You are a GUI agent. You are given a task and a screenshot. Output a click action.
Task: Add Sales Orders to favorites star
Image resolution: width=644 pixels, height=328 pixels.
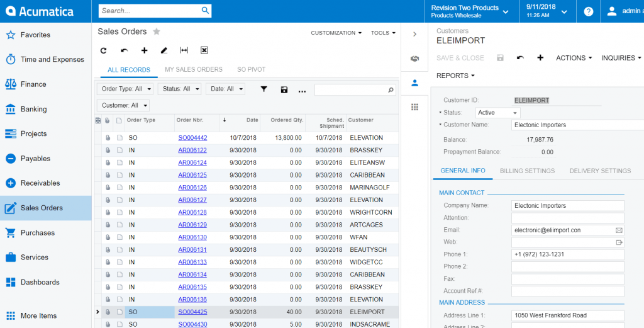pyautogui.click(x=157, y=31)
